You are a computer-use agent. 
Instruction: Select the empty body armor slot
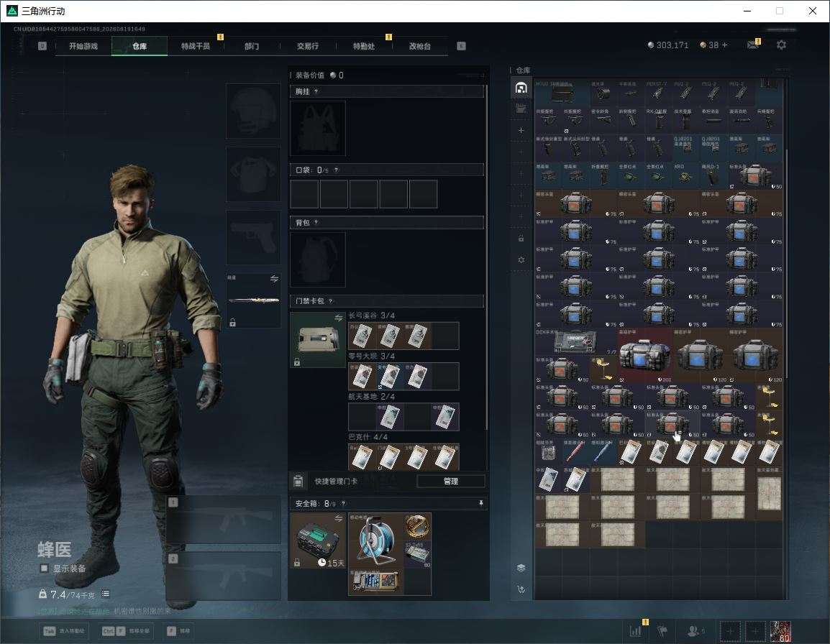(x=254, y=174)
